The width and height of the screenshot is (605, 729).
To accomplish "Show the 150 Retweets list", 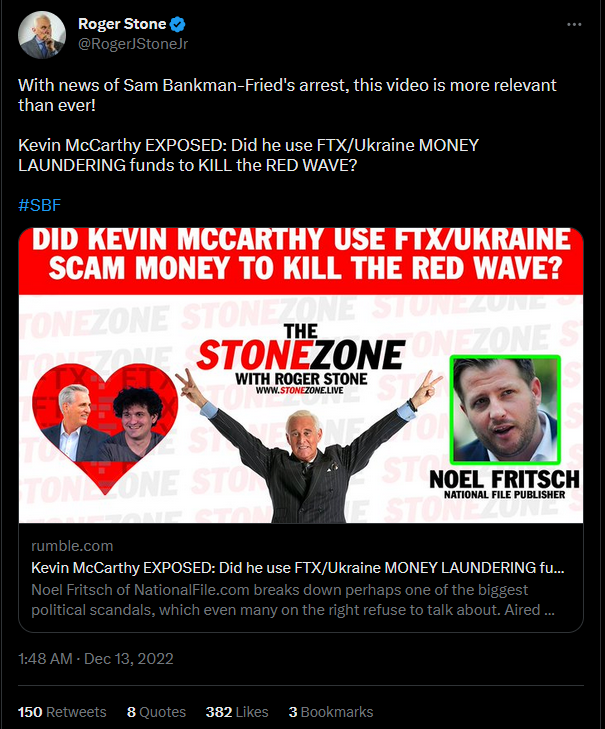I will click(x=62, y=712).
